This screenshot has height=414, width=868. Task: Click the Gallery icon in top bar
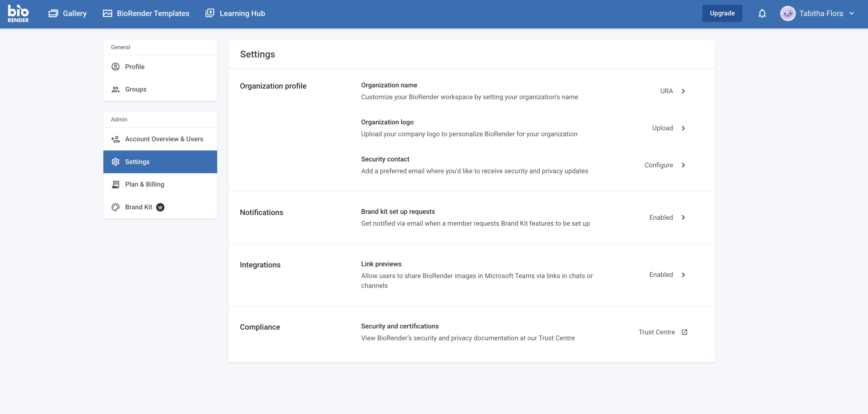[53, 14]
